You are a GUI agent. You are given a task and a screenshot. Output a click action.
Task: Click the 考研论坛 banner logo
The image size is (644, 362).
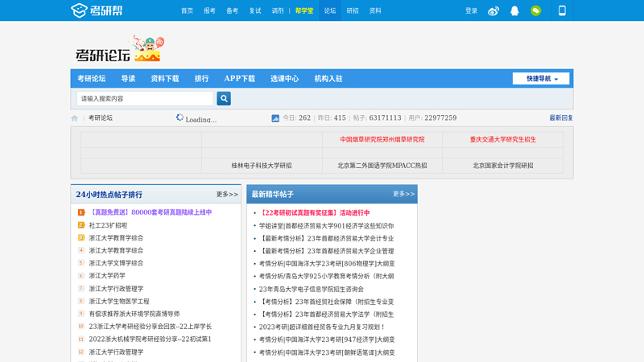click(119, 49)
